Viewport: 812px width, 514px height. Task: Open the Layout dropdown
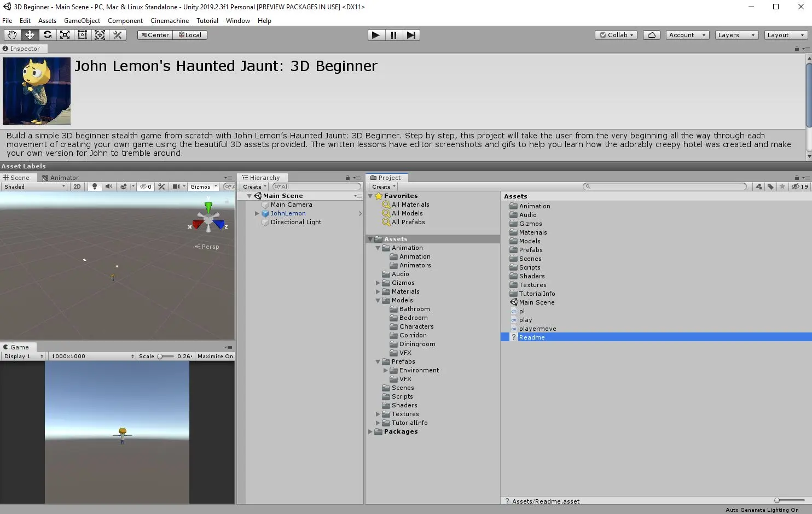786,34
